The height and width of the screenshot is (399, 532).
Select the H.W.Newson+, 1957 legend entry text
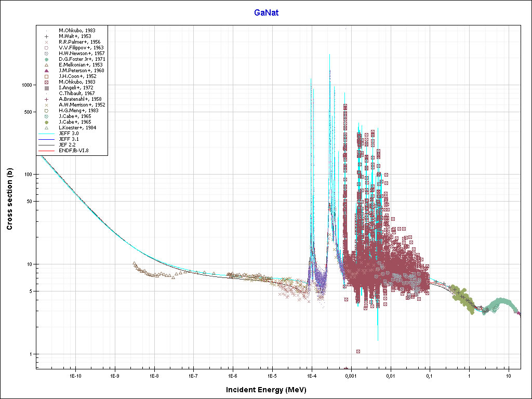tap(80, 54)
